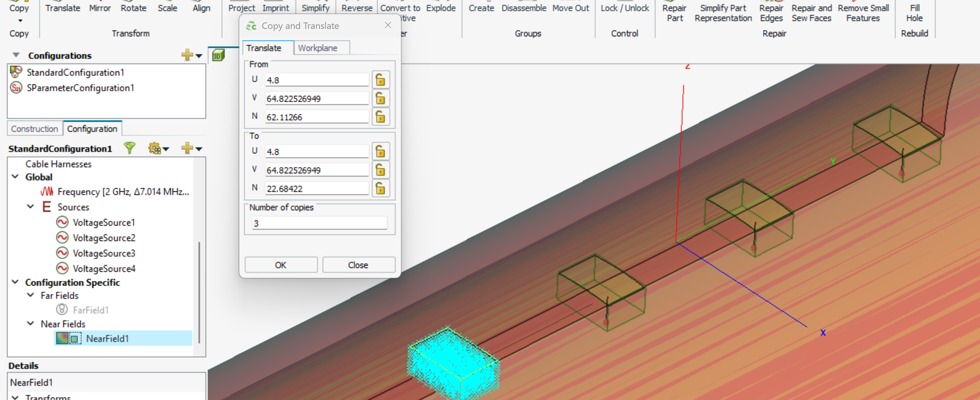Switch to the Construction tab
The width and height of the screenshot is (980, 400).
(34, 129)
